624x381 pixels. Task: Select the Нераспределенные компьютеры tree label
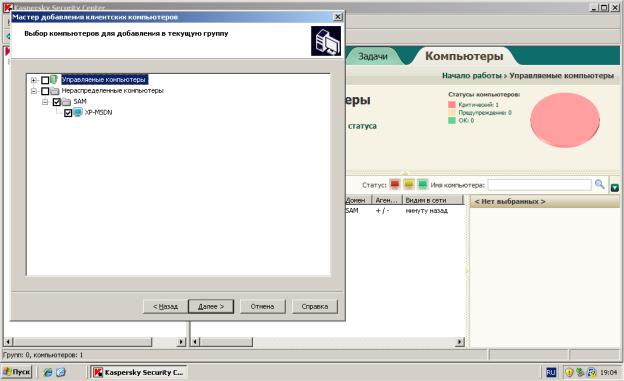[113, 91]
